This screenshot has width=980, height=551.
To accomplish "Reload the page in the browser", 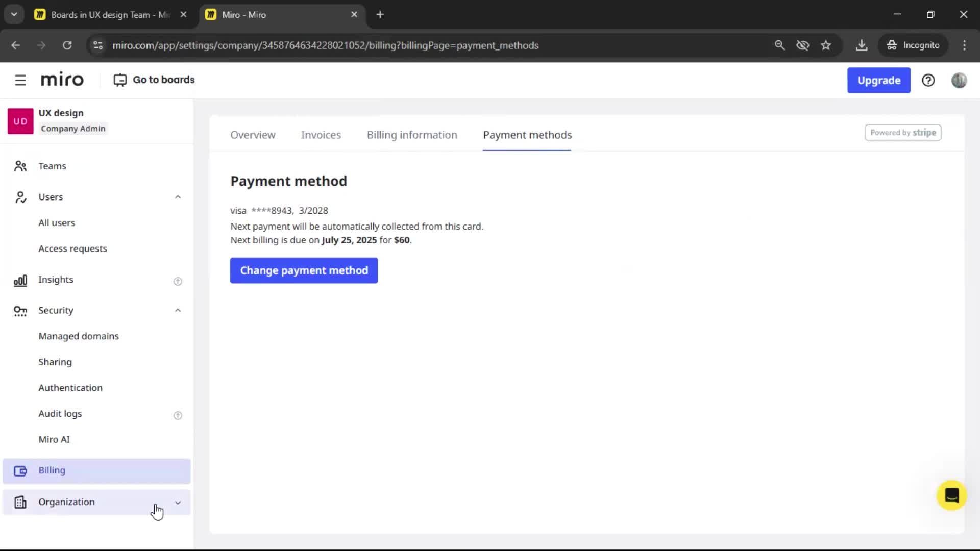I will pyautogui.click(x=67, y=45).
